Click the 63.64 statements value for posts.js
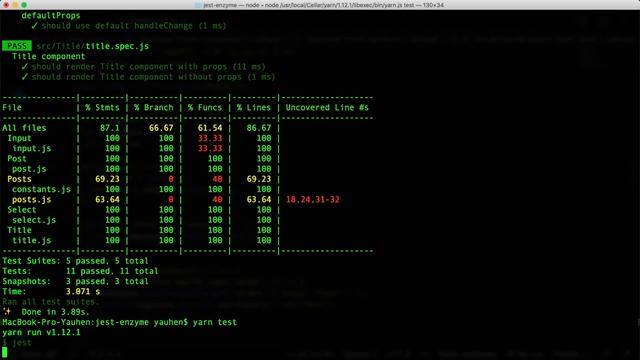Screen dimensions: 640x360 click(x=107, y=199)
